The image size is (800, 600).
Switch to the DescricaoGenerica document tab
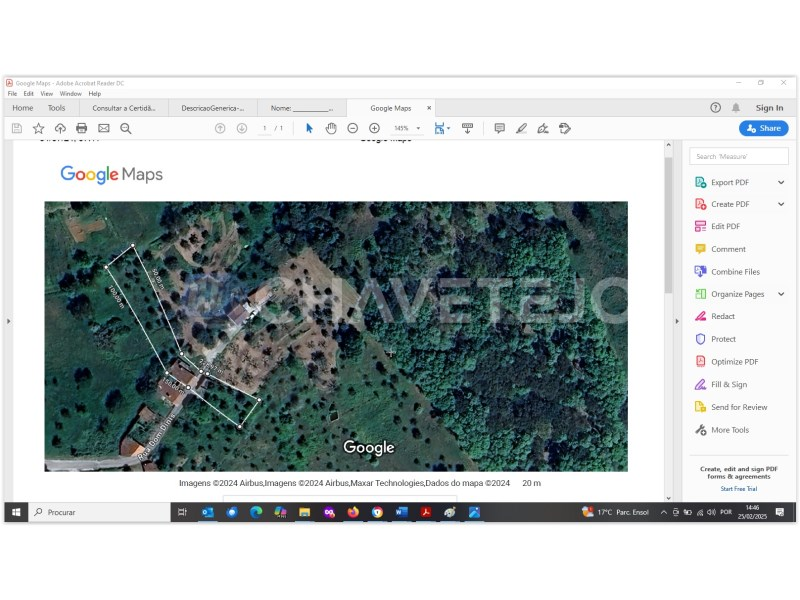point(213,108)
